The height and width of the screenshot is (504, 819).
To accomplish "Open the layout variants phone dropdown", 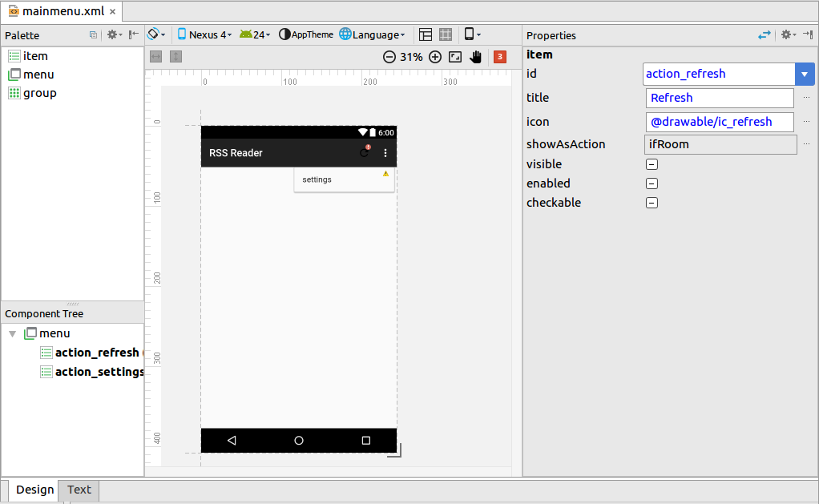I will click(x=472, y=34).
